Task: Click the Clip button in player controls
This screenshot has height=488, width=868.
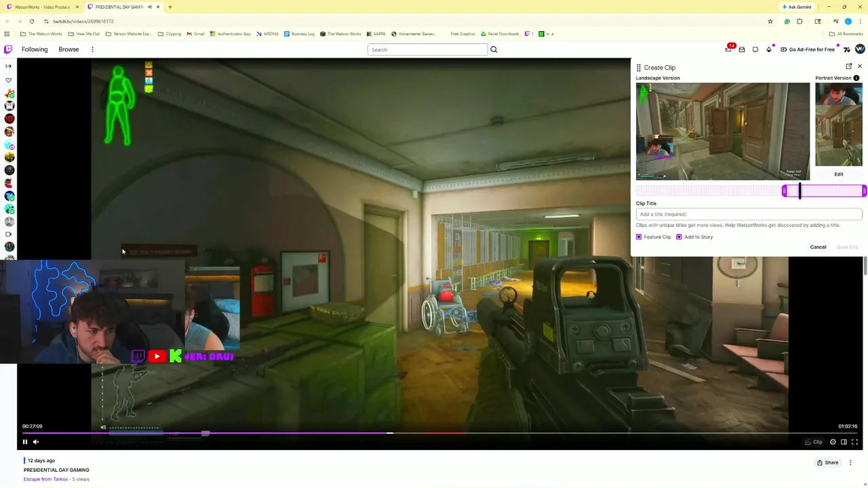Action: [x=814, y=442]
